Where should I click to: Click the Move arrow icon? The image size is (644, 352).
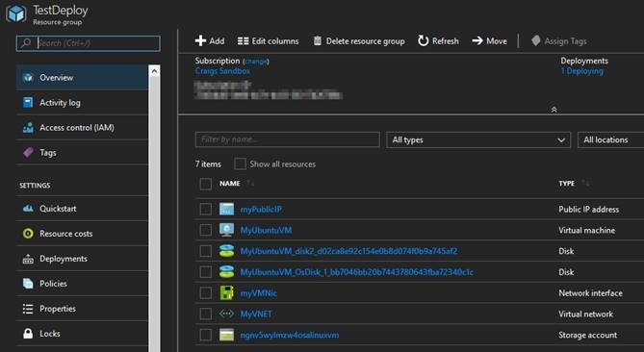(477, 40)
